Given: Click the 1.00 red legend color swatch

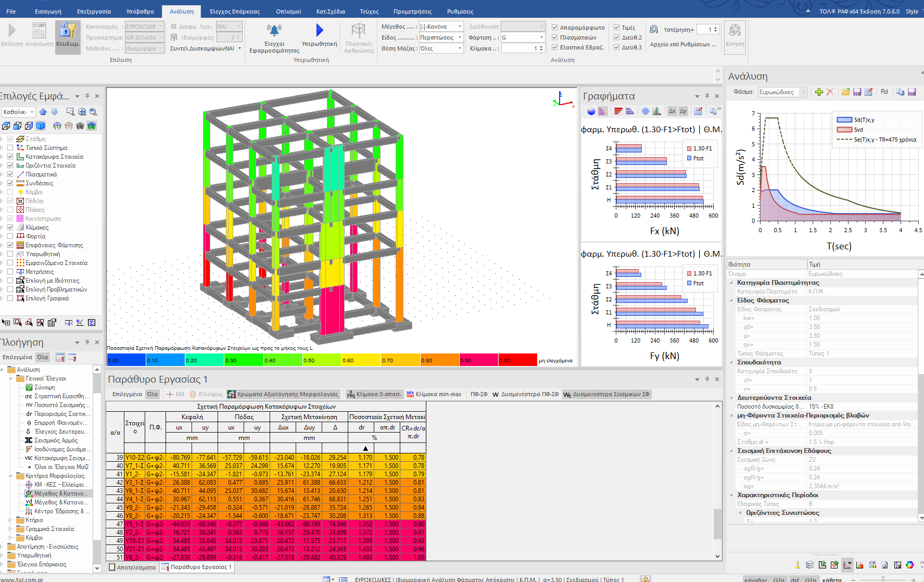Looking at the screenshot, I should pos(518,360).
